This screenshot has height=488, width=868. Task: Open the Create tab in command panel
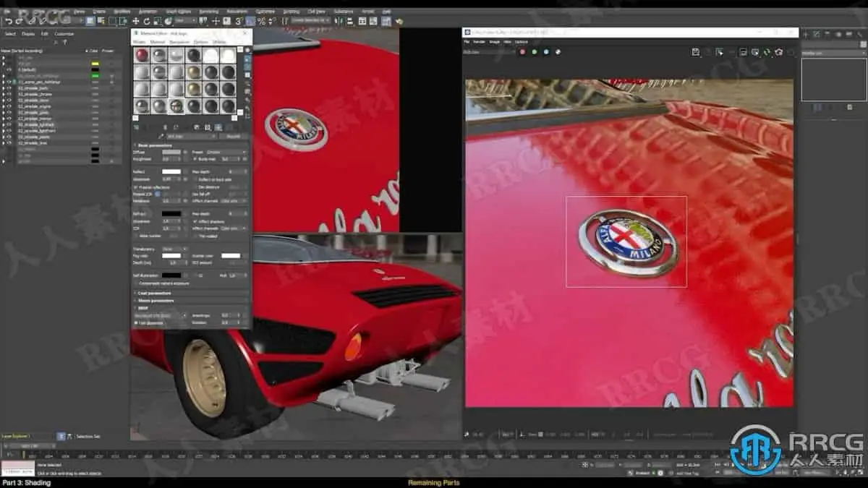(x=806, y=34)
